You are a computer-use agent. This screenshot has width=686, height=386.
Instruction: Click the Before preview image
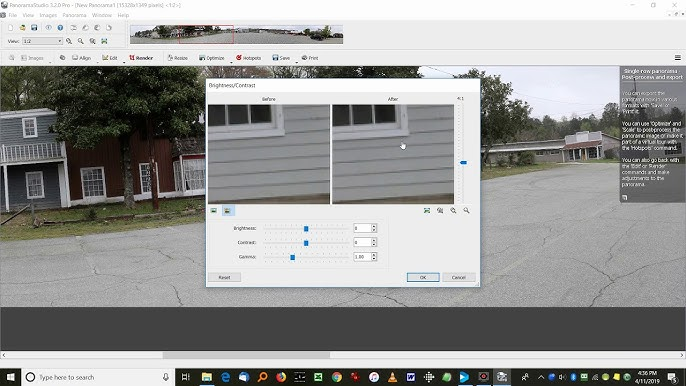pyautogui.click(x=269, y=154)
